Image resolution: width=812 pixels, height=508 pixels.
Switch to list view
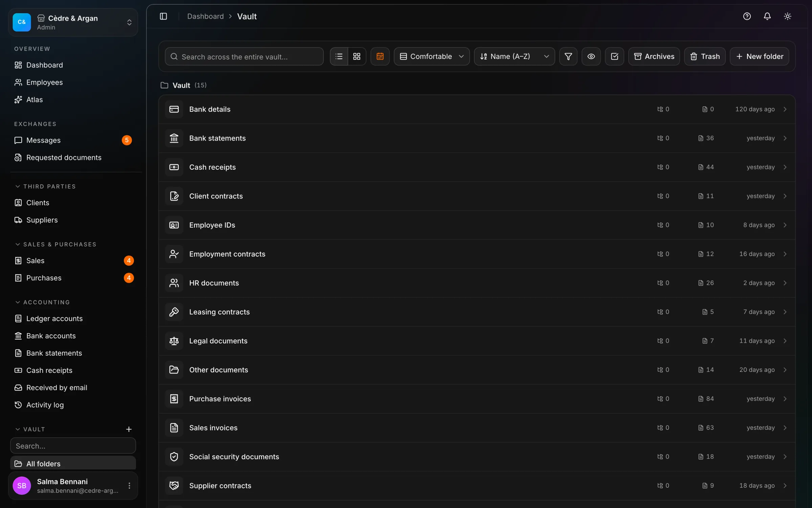339,56
